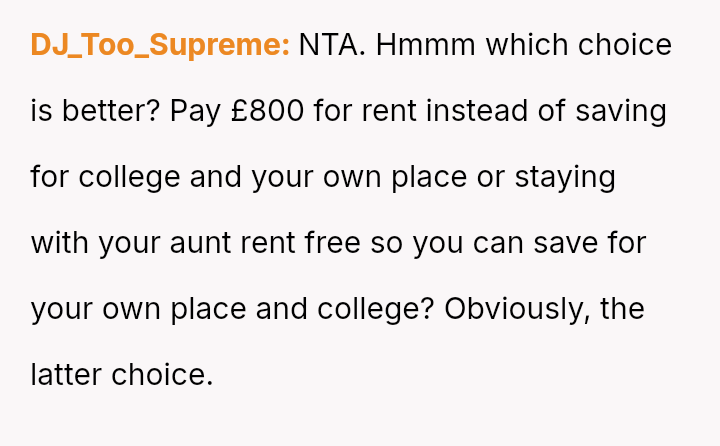Click the word "saving" in the comment
The height and width of the screenshot is (446, 720).
pyautogui.click(x=620, y=111)
